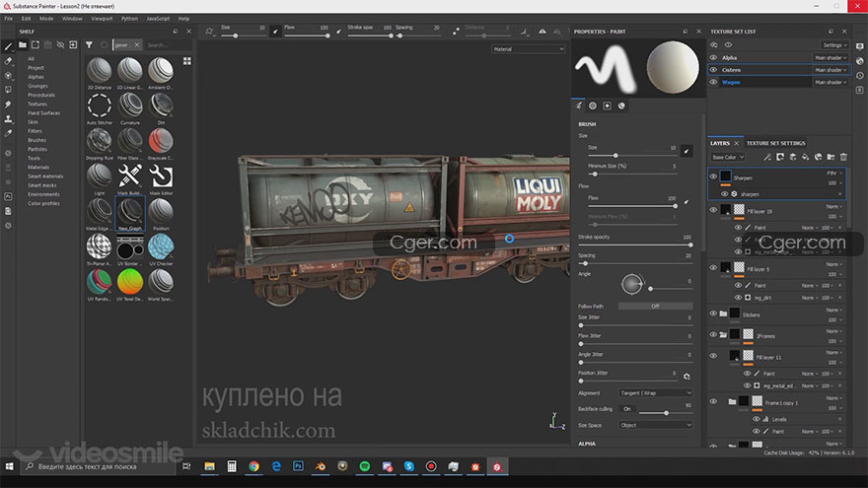Screen dimensions: 868x488
Task: Select the Clone stamp tool
Action: [x=8, y=118]
